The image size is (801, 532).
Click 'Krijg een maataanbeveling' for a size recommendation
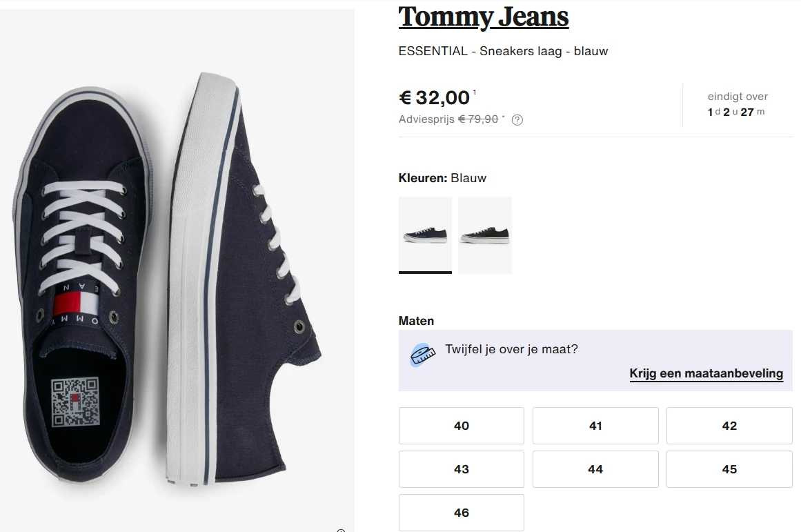706,373
